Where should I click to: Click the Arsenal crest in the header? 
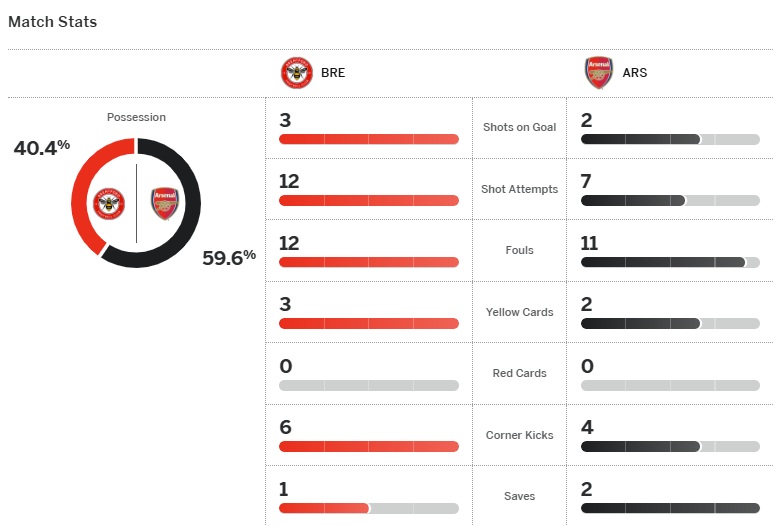pos(599,73)
